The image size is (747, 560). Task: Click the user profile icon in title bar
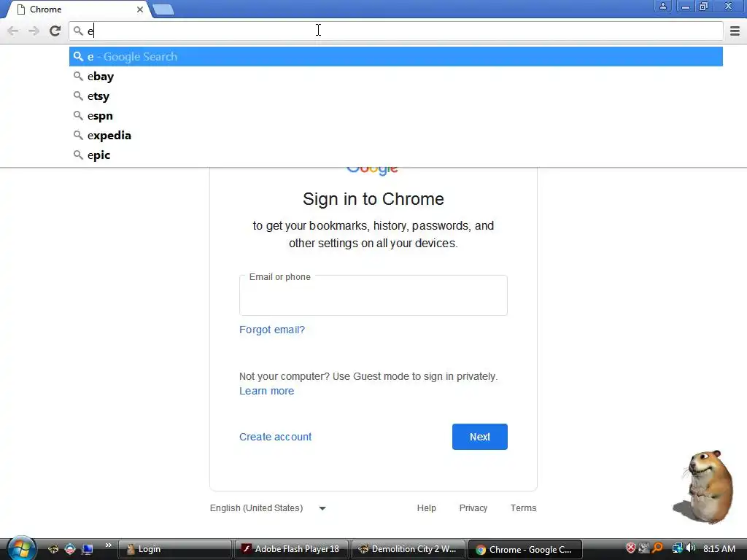(x=662, y=6)
